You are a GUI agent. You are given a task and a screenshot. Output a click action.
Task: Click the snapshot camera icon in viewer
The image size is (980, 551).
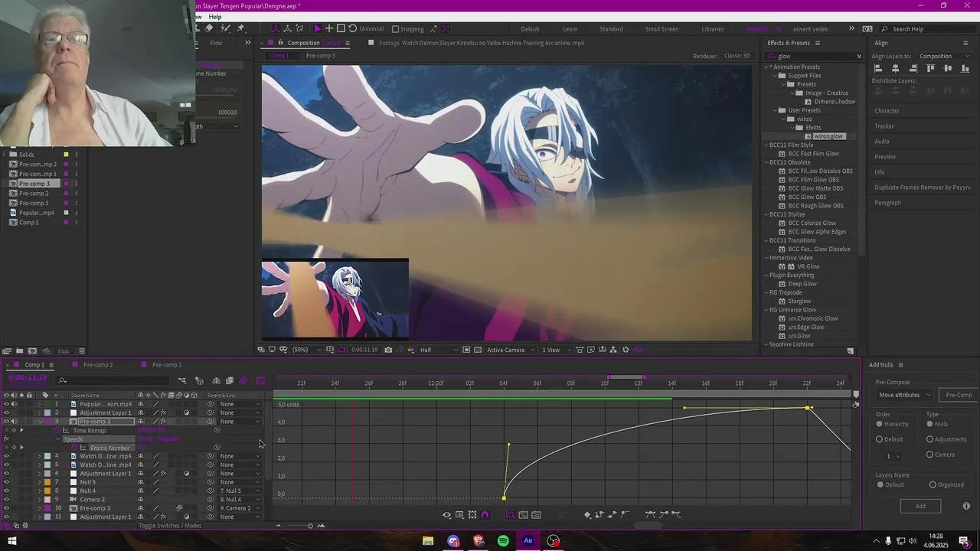[388, 350]
